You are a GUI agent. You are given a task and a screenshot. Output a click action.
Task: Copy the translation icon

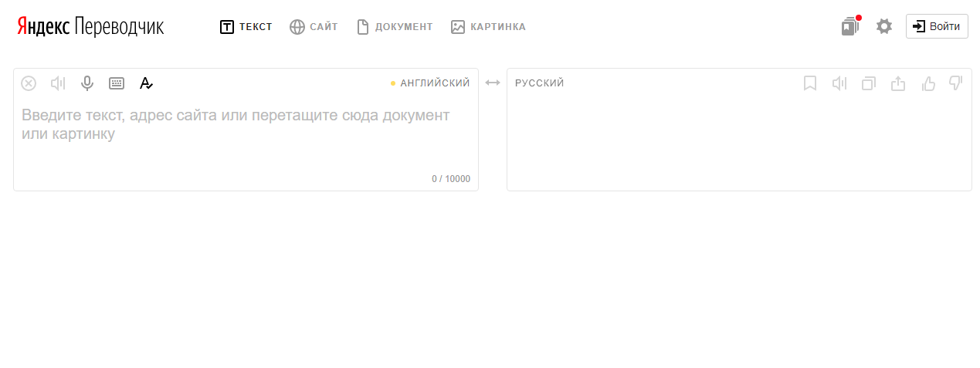pyautogui.click(x=869, y=83)
